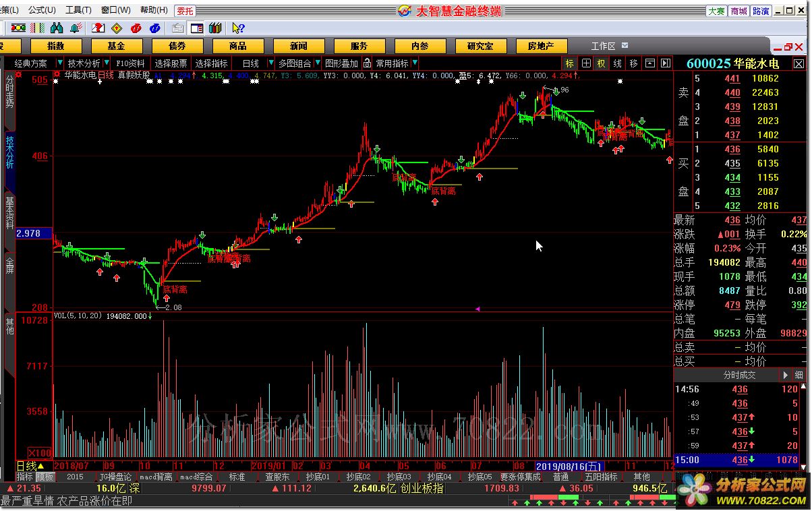This screenshot has width=812, height=511.
Task: Open the books library icon
Action: pos(215,28)
